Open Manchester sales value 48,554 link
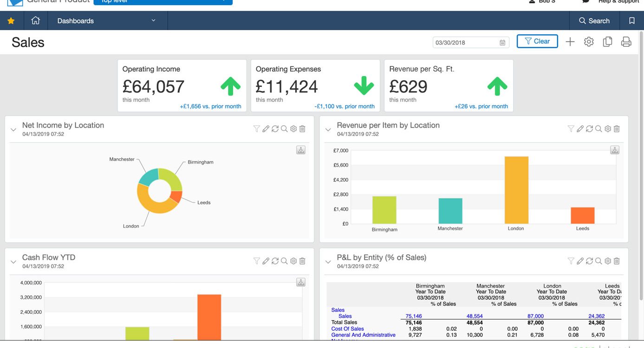This screenshot has height=348, width=644. pyautogui.click(x=475, y=316)
